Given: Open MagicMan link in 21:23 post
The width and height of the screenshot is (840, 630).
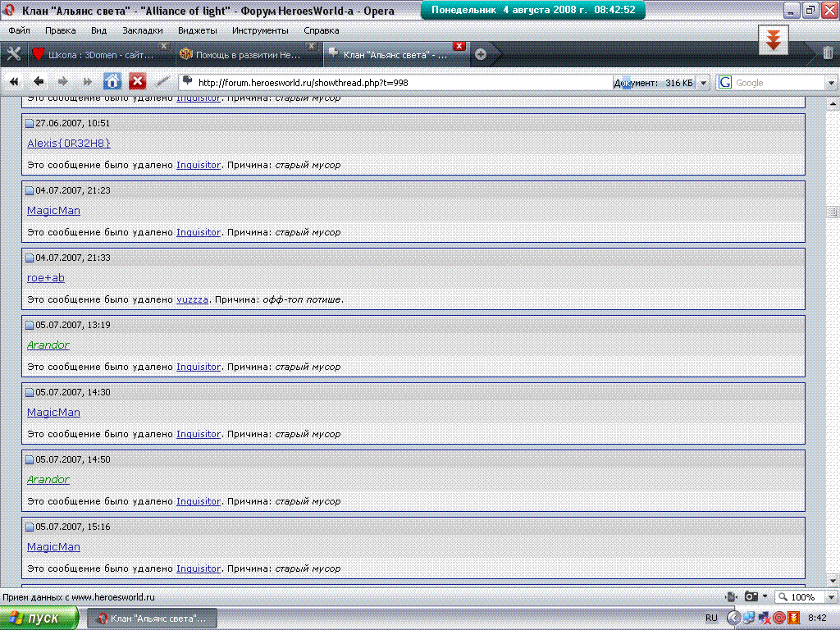Looking at the screenshot, I should [x=53, y=211].
